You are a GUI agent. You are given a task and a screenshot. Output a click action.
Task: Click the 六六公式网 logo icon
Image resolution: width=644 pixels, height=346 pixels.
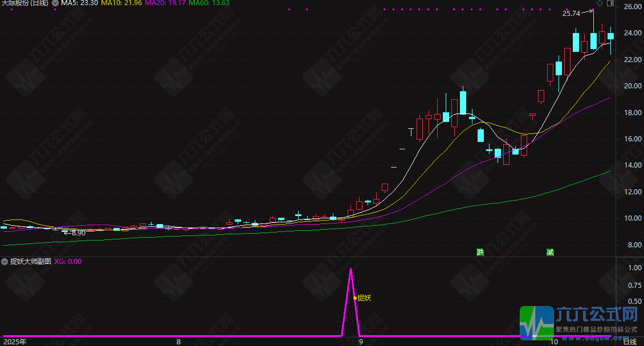536,323
